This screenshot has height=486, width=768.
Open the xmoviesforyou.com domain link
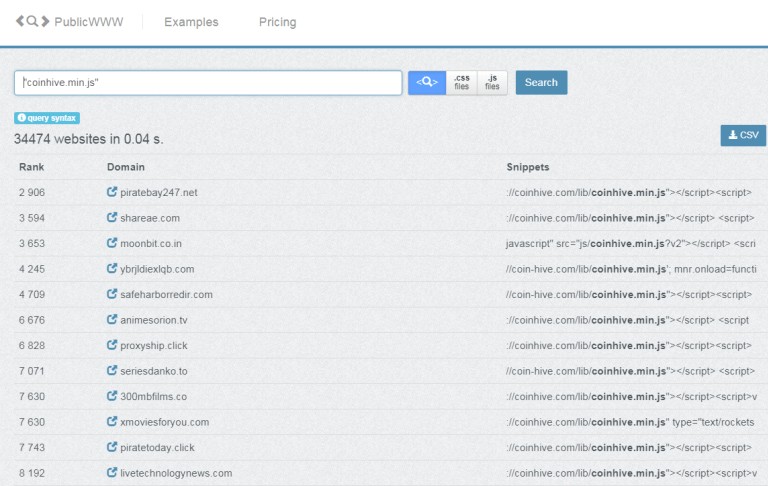pyautogui.click(x=165, y=422)
